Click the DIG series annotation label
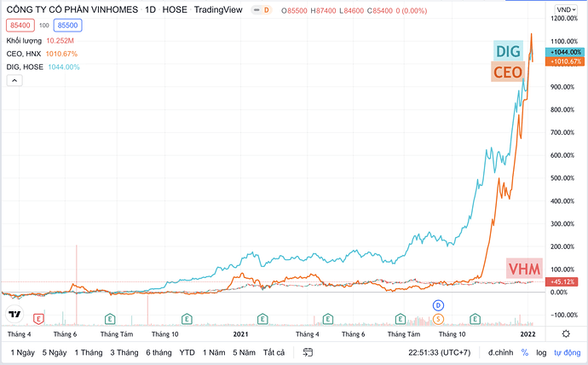Image resolution: width=588 pixels, height=365 pixels. [x=508, y=51]
